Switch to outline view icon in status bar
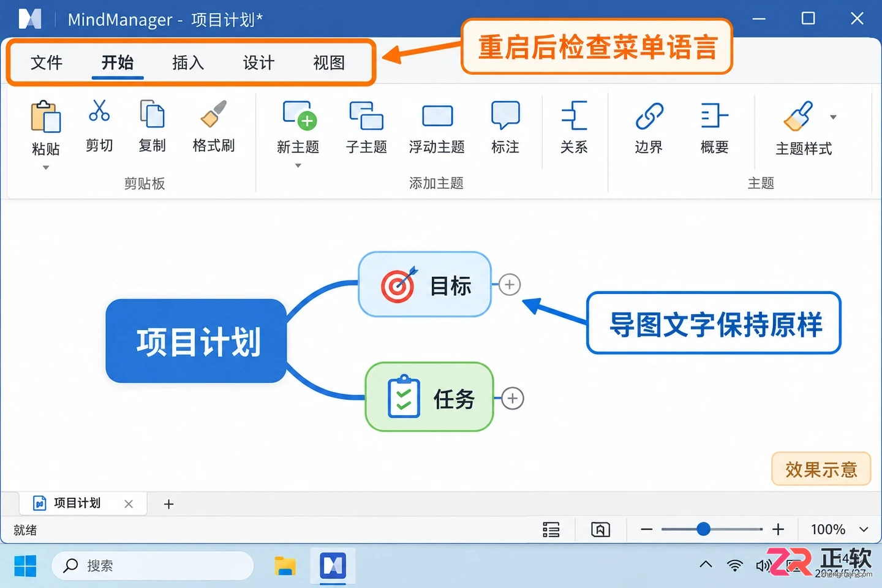Viewport: 882px width, 588px height. coord(551,530)
